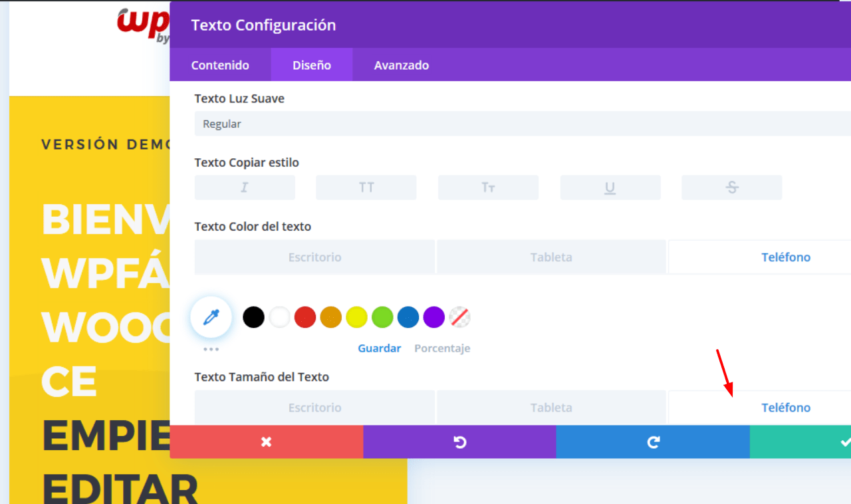Screen dimensions: 851x504
Task: Toggle small caps Tt text style
Action: (x=488, y=188)
